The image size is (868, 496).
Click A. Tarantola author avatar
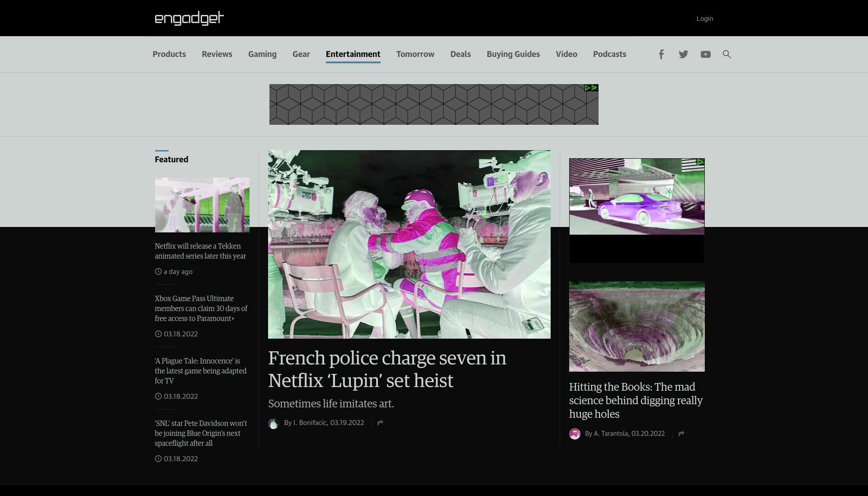coord(575,434)
